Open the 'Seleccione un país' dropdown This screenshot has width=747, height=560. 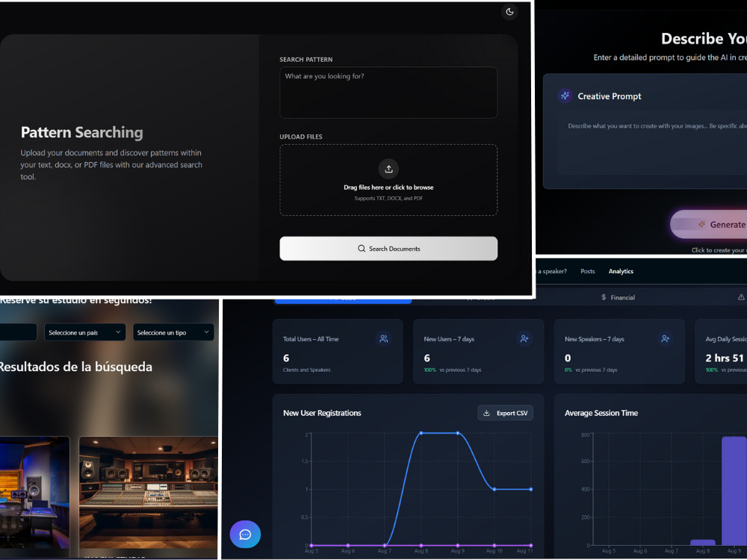coord(85,332)
